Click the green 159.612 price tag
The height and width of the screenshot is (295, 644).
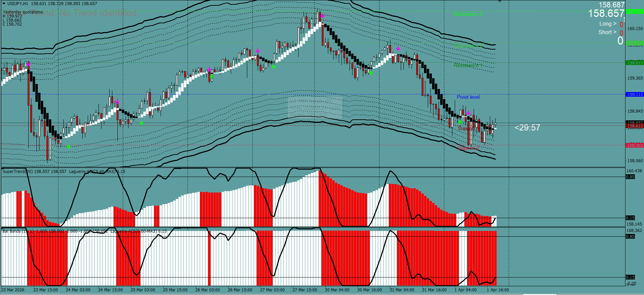[x=635, y=63]
